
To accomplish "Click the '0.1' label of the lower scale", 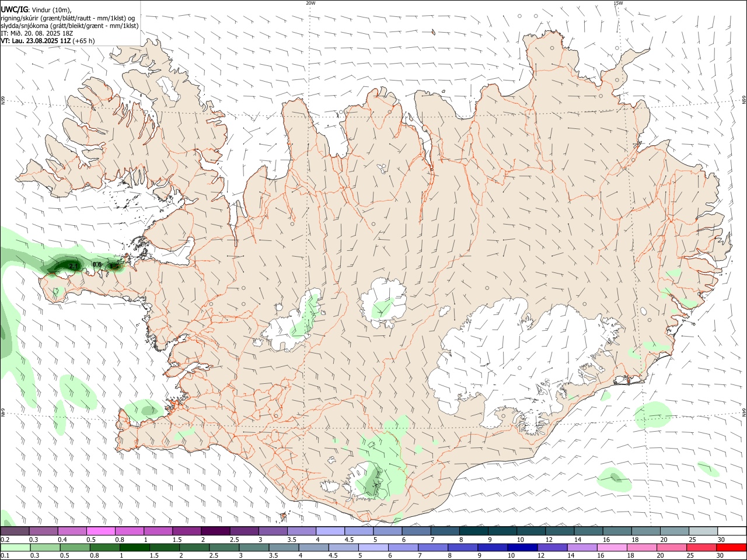I will click(x=5, y=555).
